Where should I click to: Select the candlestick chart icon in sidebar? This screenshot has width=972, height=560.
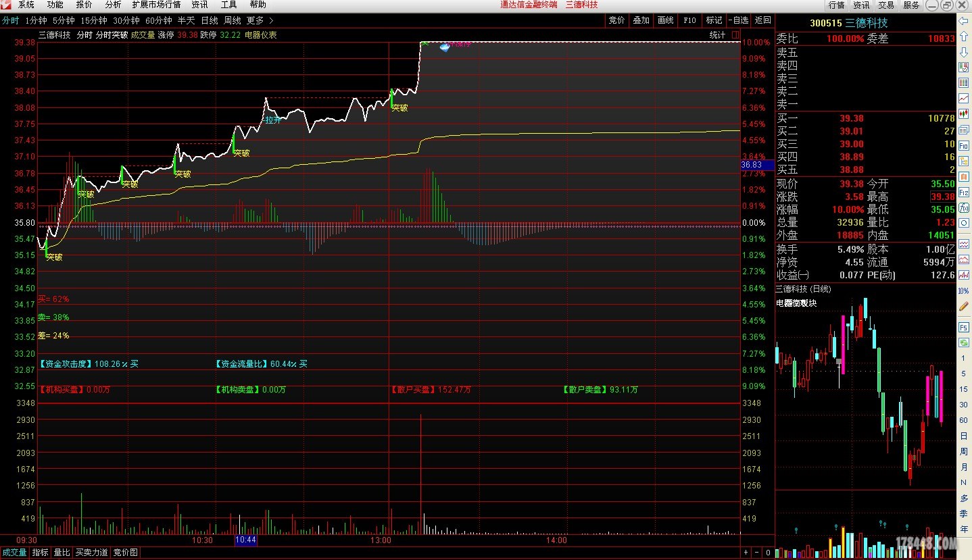point(964,114)
